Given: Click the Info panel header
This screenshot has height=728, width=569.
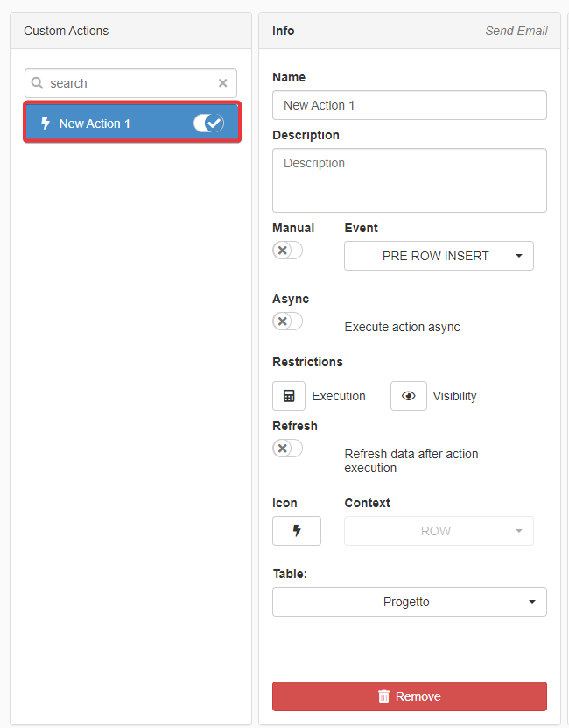Looking at the screenshot, I should click(x=284, y=31).
